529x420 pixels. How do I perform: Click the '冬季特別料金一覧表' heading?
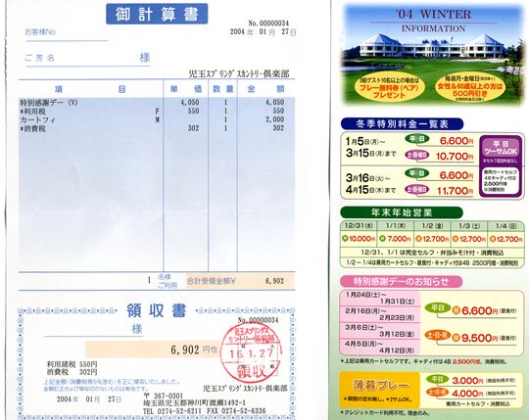point(402,124)
